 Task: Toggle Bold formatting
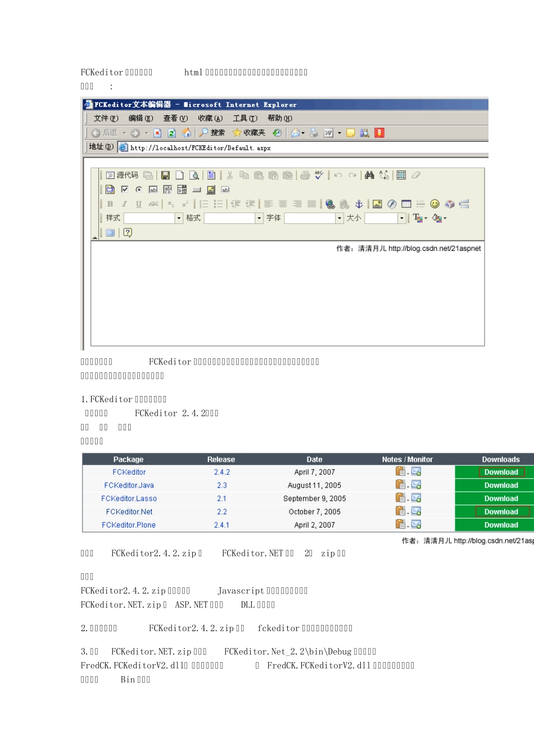point(110,204)
